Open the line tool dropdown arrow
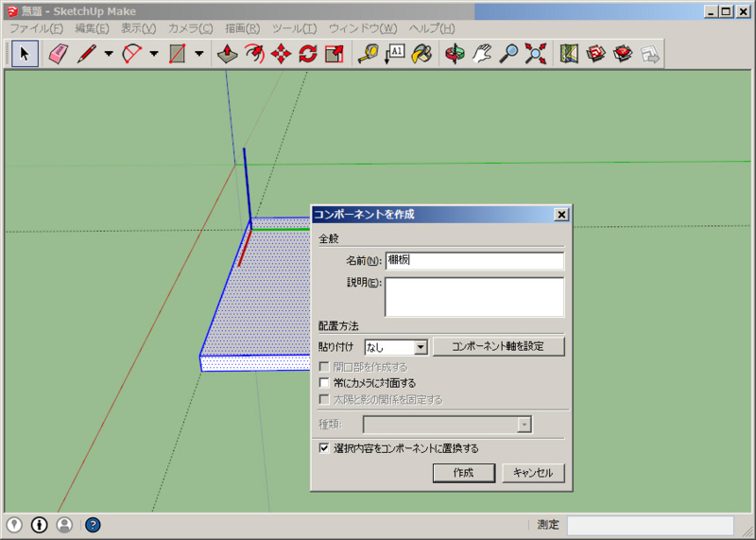 point(109,54)
